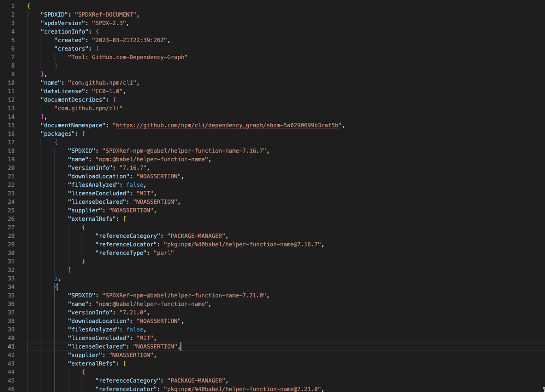The width and height of the screenshot is (545, 392).
Task: Click line number 1 in the gutter
Action: pyautogui.click(x=13, y=6)
